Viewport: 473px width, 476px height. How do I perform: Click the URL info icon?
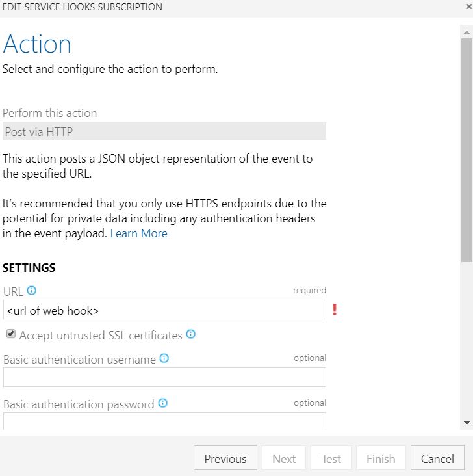click(32, 291)
